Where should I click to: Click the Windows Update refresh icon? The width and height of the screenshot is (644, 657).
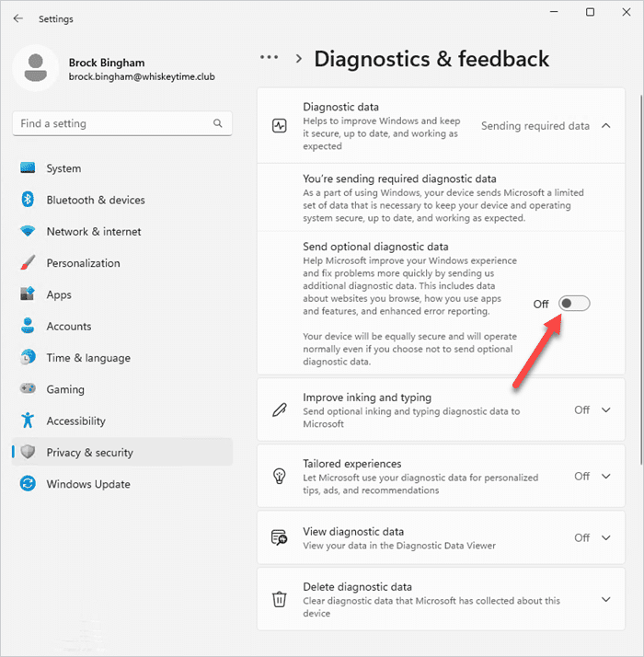[x=28, y=483]
